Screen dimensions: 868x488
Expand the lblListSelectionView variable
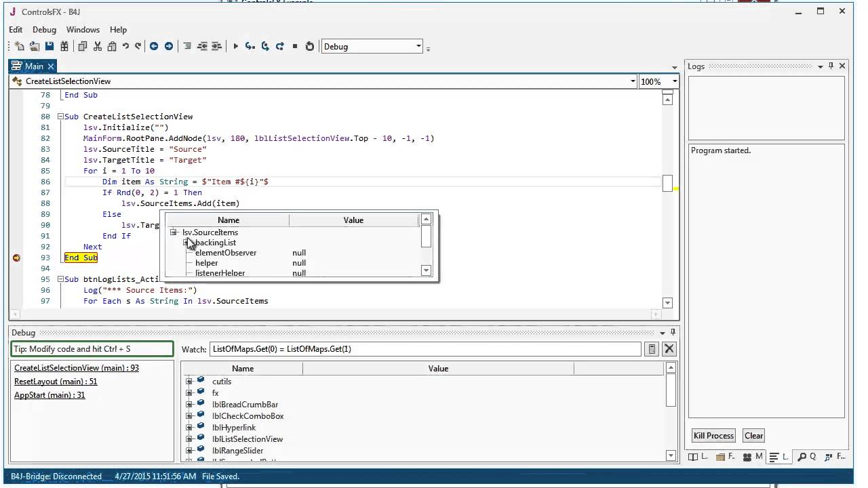[x=189, y=439]
